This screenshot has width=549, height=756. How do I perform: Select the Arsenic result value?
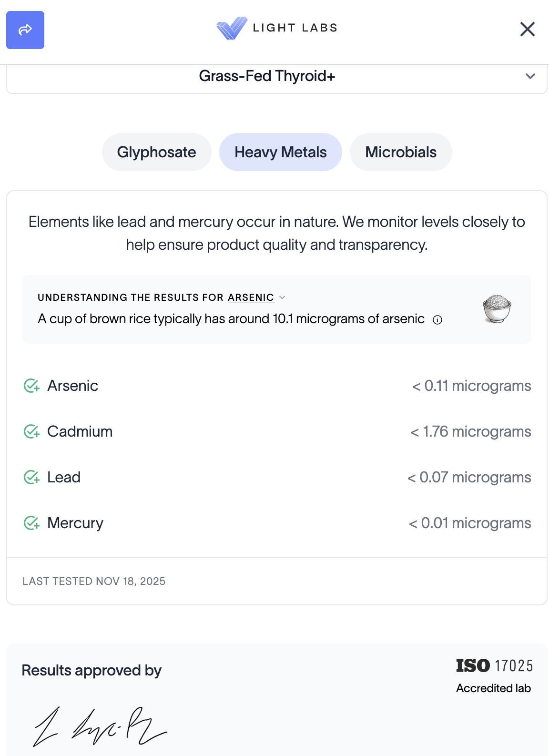(x=471, y=386)
